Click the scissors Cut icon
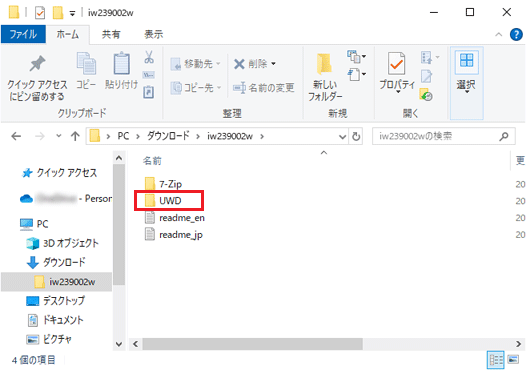 tap(149, 57)
